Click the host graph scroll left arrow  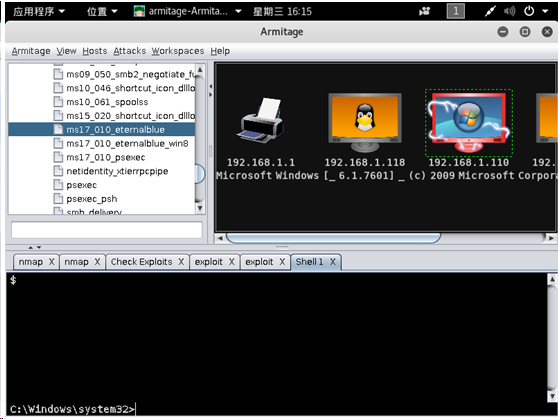(220, 238)
